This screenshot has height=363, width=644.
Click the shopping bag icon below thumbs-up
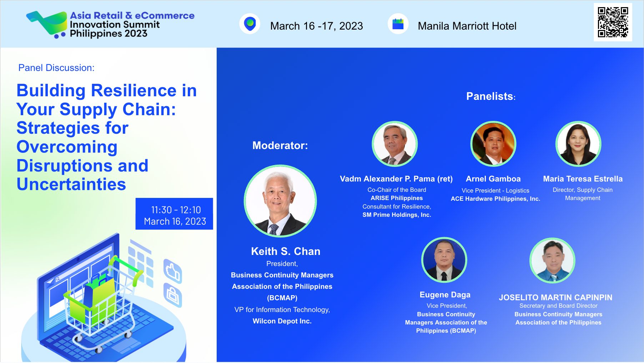173,295
